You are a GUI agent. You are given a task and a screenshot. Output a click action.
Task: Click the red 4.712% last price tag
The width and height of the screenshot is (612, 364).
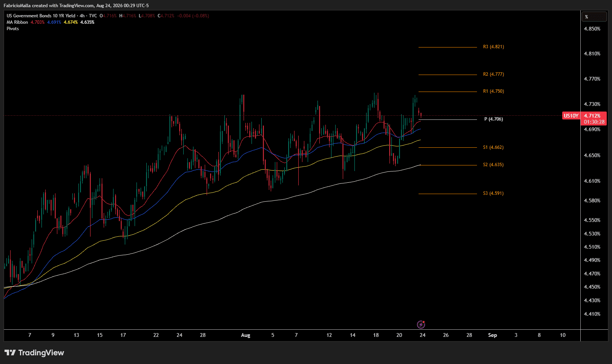pyautogui.click(x=592, y=116)
